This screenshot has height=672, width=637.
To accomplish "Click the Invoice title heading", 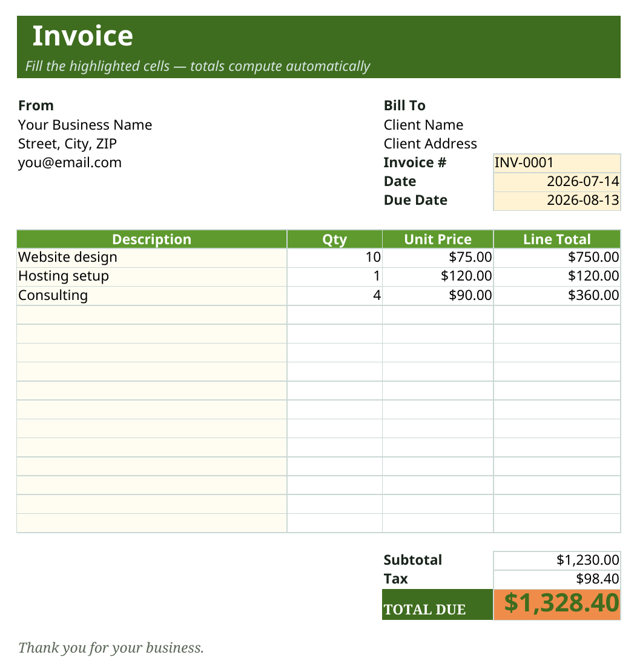I will pyautogui.click(x=82, y=36).
